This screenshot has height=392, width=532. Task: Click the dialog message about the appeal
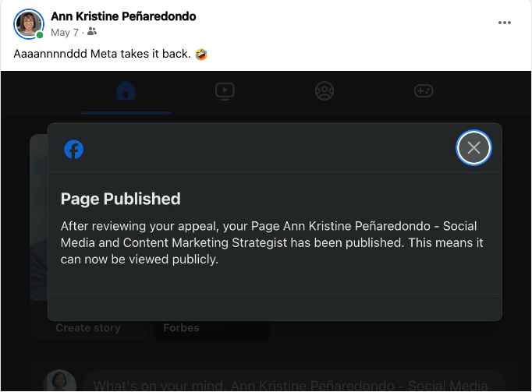point(271,242)
